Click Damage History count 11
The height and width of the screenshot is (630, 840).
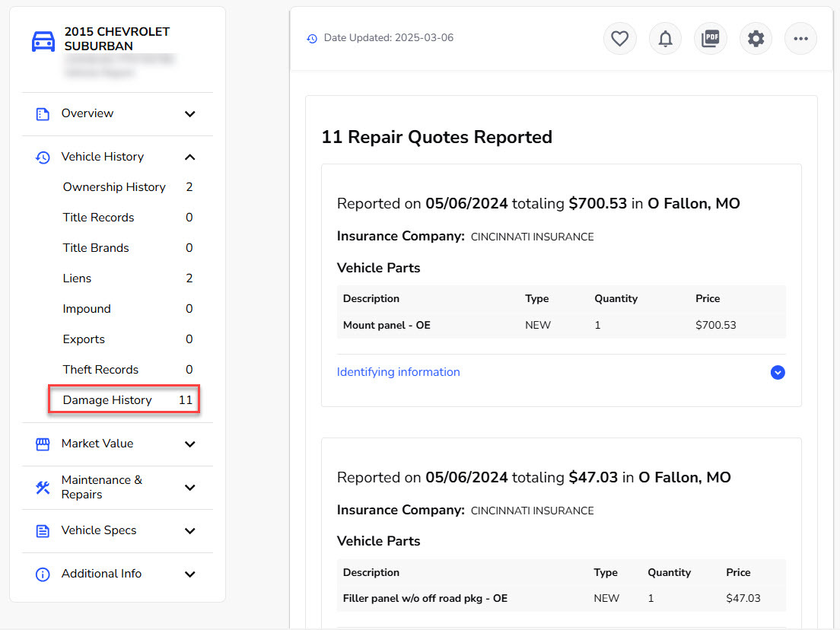click(186, 400)
